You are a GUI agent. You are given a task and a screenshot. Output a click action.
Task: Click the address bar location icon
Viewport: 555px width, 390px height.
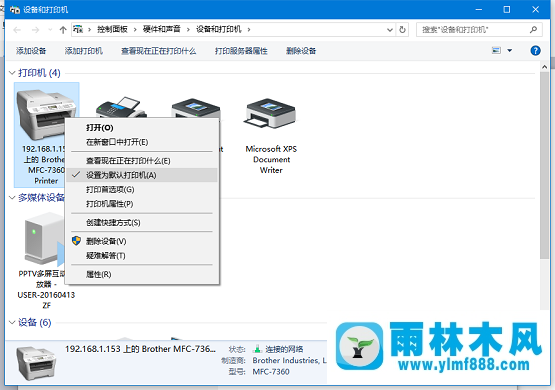click(78, 29)
